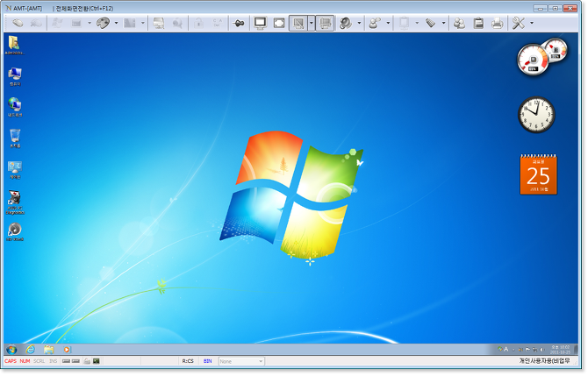Image resolution: width=588 pixels, height=376 pixels.
Task: Click the R:CS status bar entry
Action: 188,361
